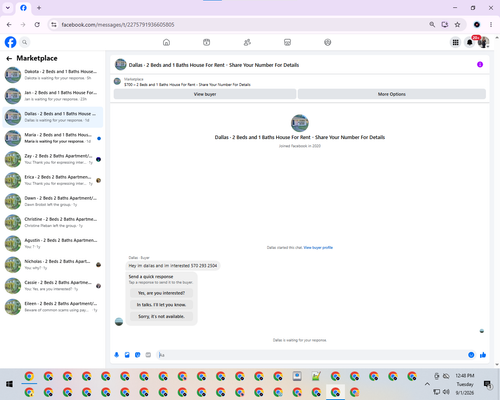Open conversation info purple icon
Viewport: 500px width, 400px height.
pyautogui.click(x=480, y=64)
